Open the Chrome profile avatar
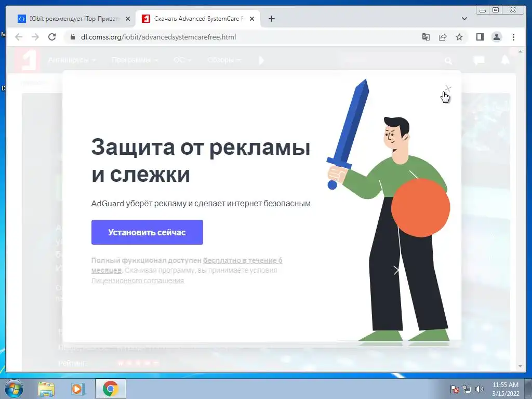 pos(497,37)
